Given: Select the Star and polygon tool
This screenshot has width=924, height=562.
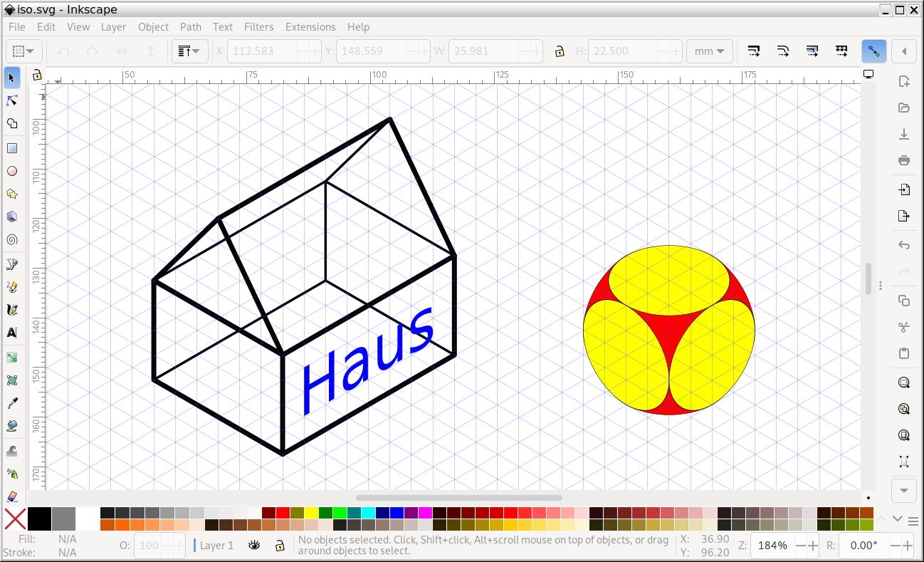Looking at the screenshot, I should (x=11, y=194).
